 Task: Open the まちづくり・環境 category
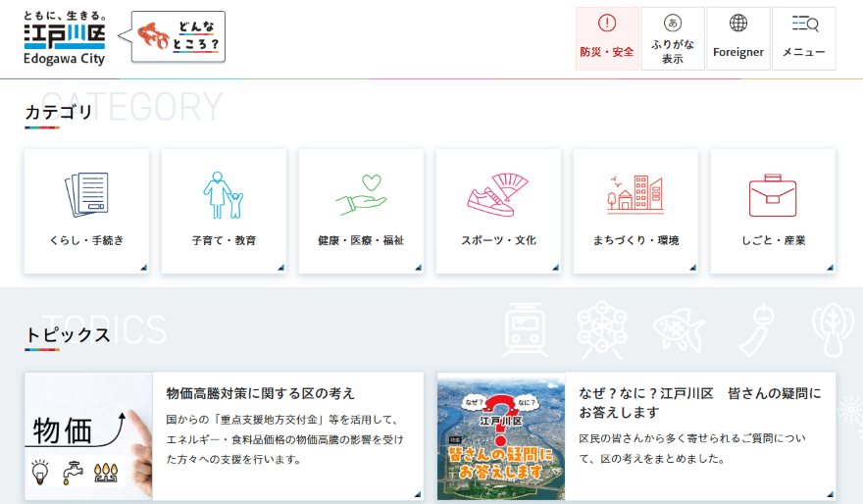pyautogui.click(x=635, y=211)
